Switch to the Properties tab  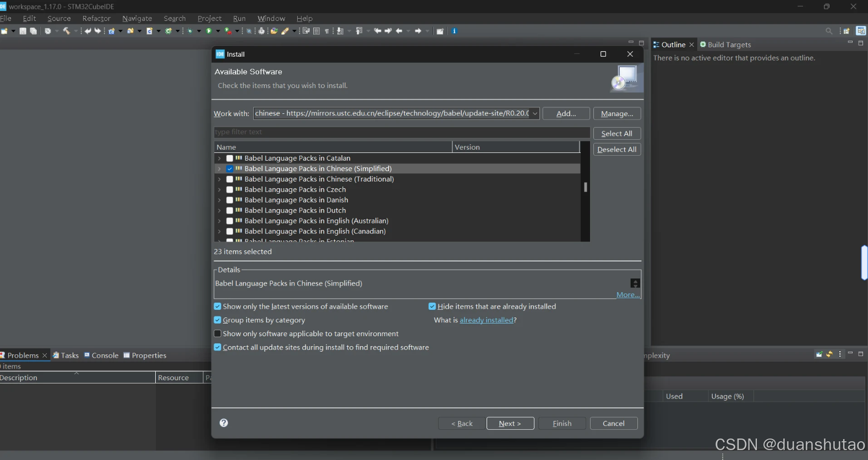point(145,355)
